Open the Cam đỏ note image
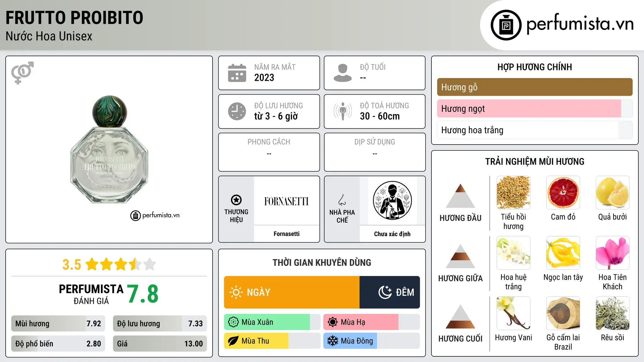This screenshot has width=644, height=362. click(563, 193)
